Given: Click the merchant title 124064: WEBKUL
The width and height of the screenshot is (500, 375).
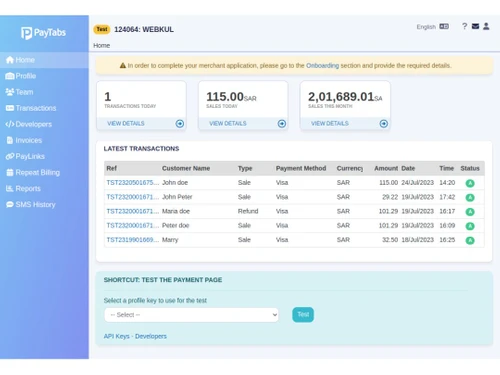Looking at the screenshot, I should coord(144,29).
